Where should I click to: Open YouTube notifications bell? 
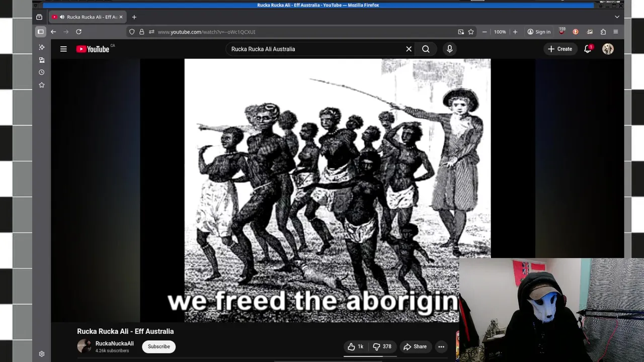click(x=588, y=49)
